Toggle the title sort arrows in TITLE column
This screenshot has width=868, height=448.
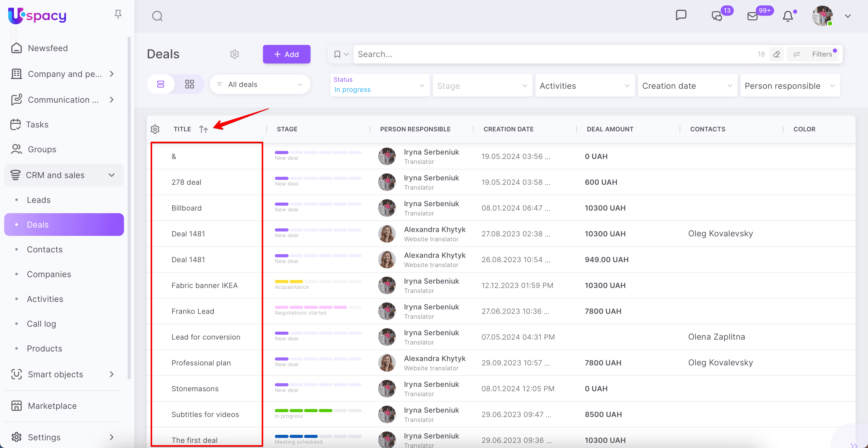pyautogui.click(x=204, y=129)
